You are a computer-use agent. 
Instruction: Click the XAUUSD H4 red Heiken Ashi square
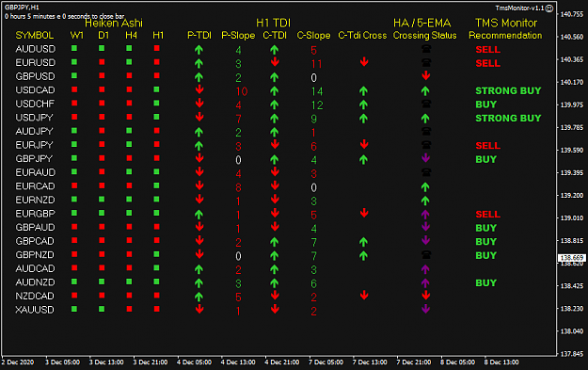click(x=129, y=309)
